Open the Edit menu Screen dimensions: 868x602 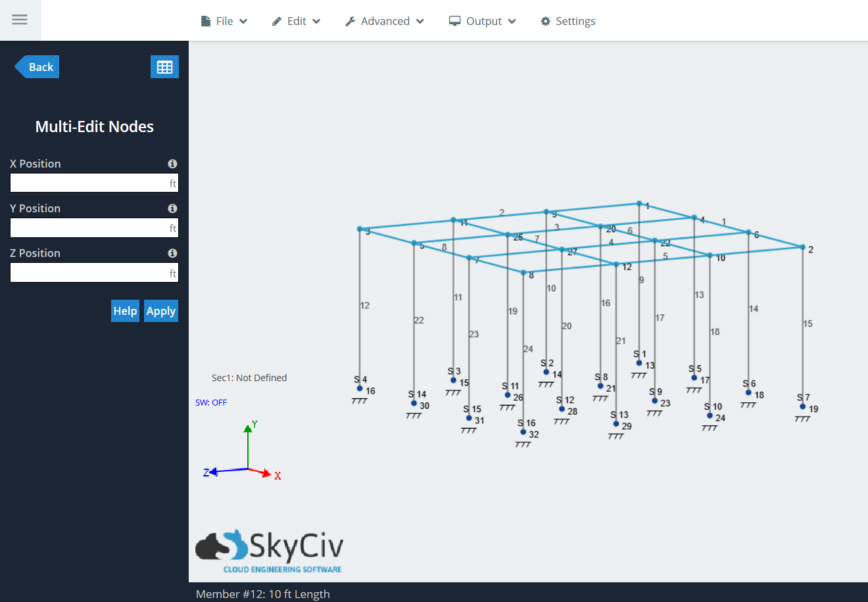(x=297, y=21)
